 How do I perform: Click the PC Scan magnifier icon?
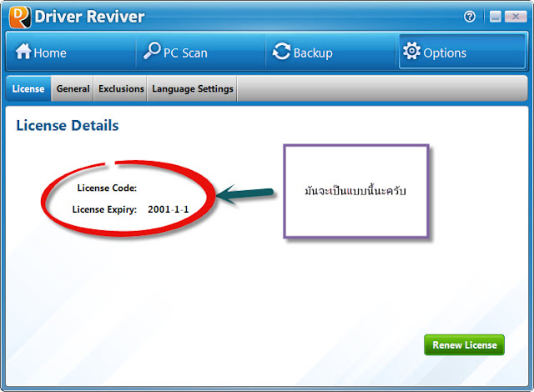tap(152, 51)
